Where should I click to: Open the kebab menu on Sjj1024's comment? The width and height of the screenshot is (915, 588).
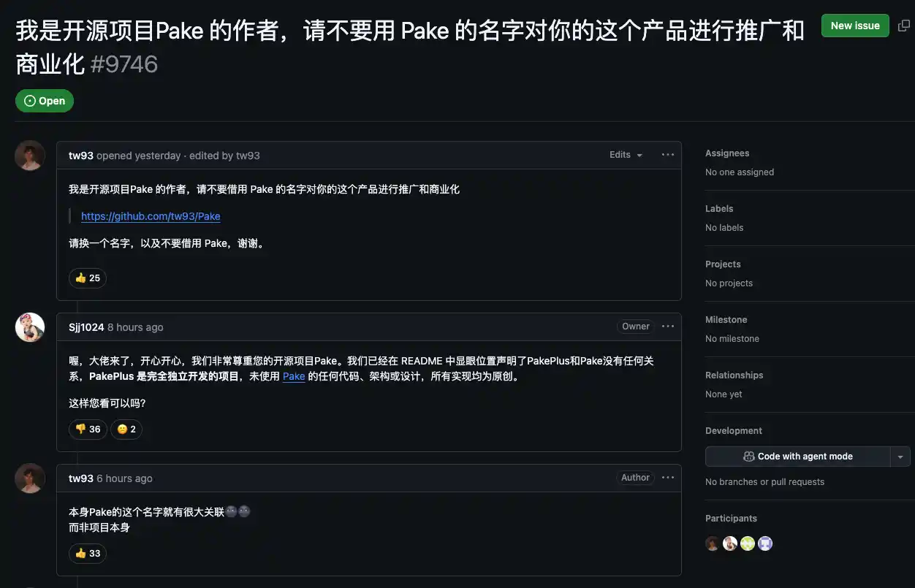(x=667, y=327)
